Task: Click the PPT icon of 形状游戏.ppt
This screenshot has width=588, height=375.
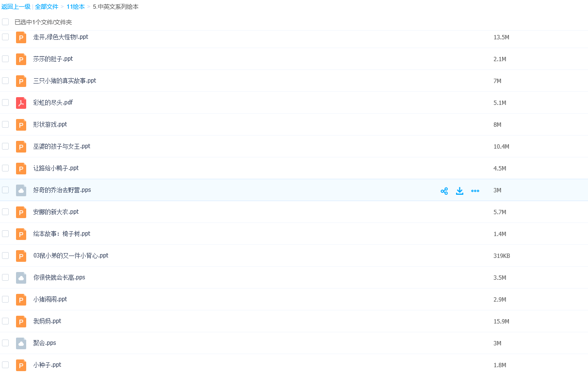Action: pyautogui.click(x=21, y=125)
